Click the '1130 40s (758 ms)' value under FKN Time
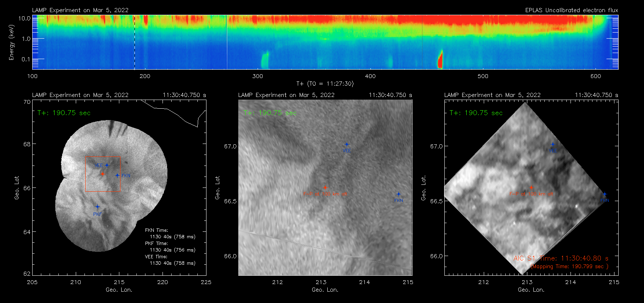This screenshot has width=644, height=303. tap(173, 237)
